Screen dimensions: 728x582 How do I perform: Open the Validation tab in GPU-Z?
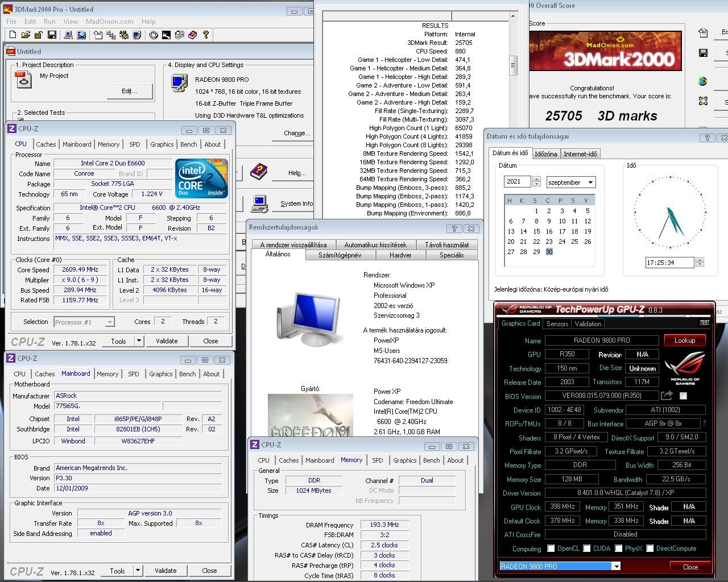point(588,323)
